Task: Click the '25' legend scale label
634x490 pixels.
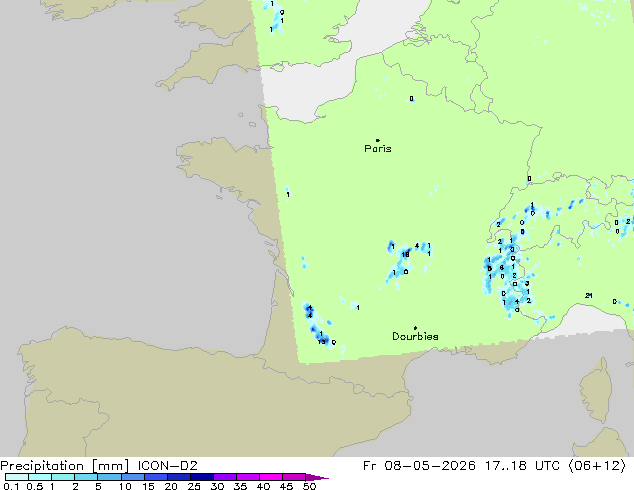Action: click(194, 486)
